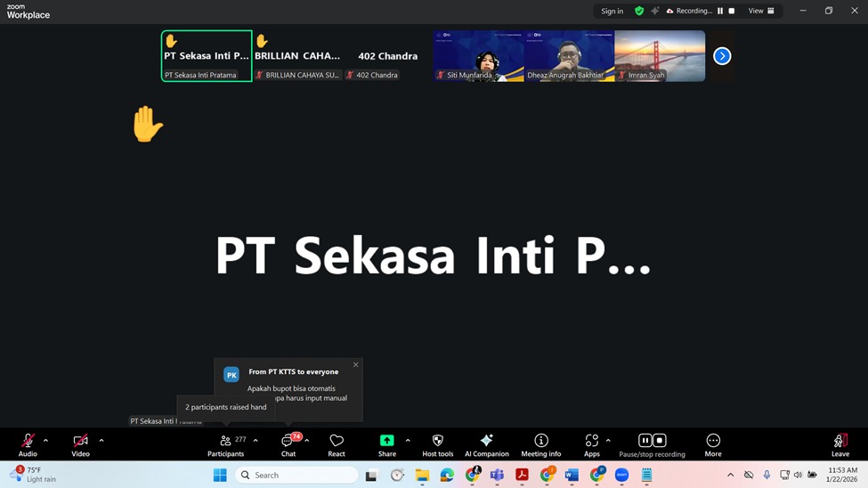Open Task View on taskbar

click(371, 476)
